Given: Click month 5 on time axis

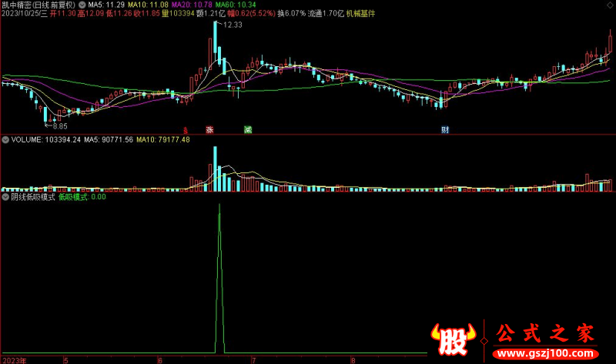Looking at the screenshot, I should [x=66, y=360].
